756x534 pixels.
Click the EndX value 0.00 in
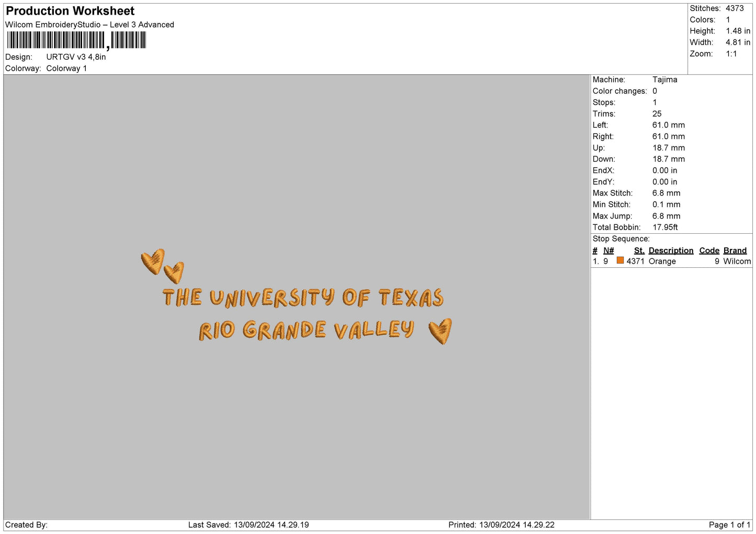[x=664, y=171]
